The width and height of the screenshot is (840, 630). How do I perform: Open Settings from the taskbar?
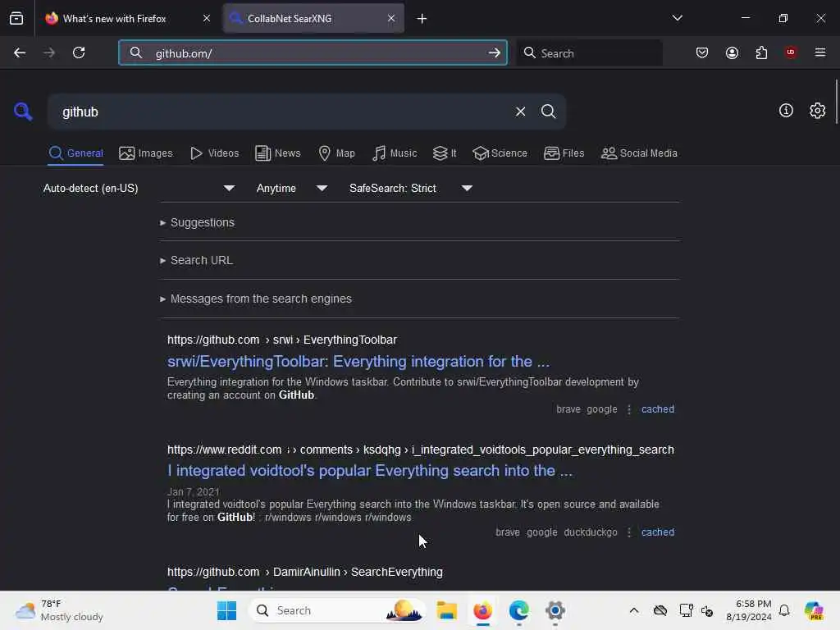point(555,610)
